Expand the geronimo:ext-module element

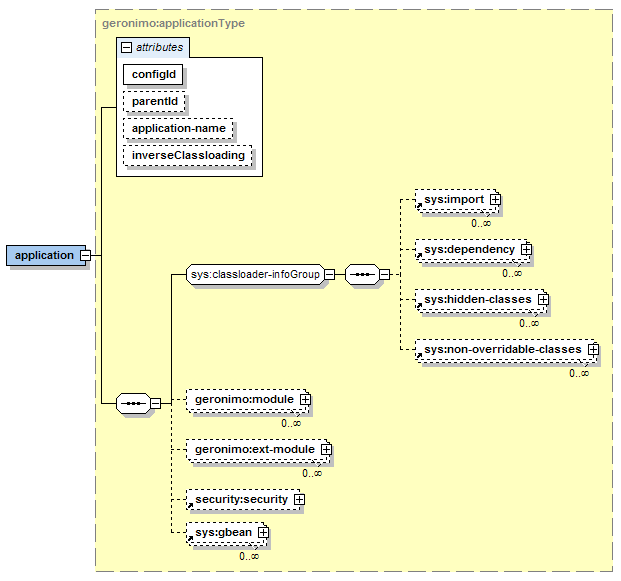[x=326, y=450]
